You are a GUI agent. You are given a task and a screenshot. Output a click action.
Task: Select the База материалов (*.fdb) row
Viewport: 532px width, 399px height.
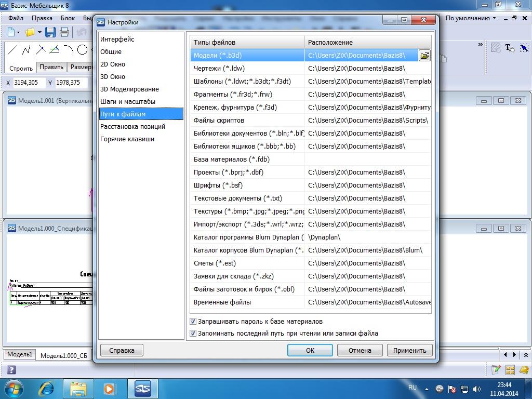coord(311,159)
